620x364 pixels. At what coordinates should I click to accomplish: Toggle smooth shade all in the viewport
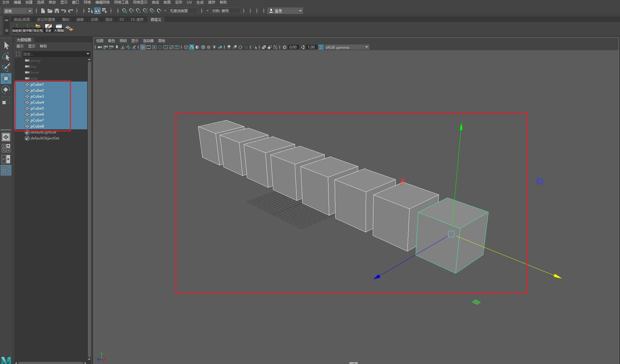[192, 47]
